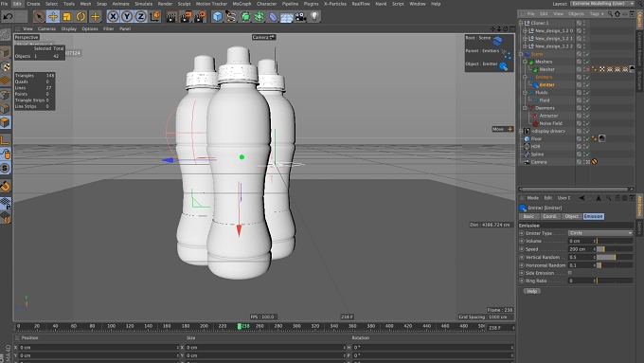Toggle the Z axis lock
The width and height of the screenshot is (644, 363).
tap(141, 17)
